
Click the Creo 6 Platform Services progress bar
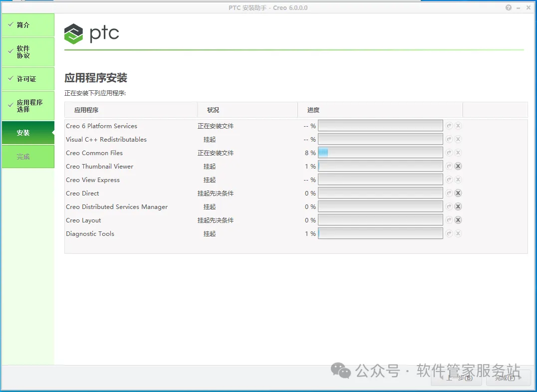click(x=380, y=126)
